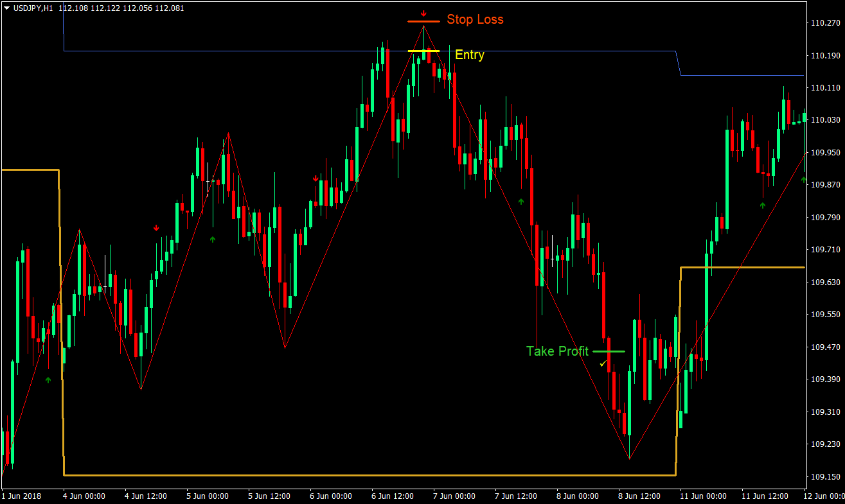Click the 7 Jun 12:00 time label

tap(517, 496)
